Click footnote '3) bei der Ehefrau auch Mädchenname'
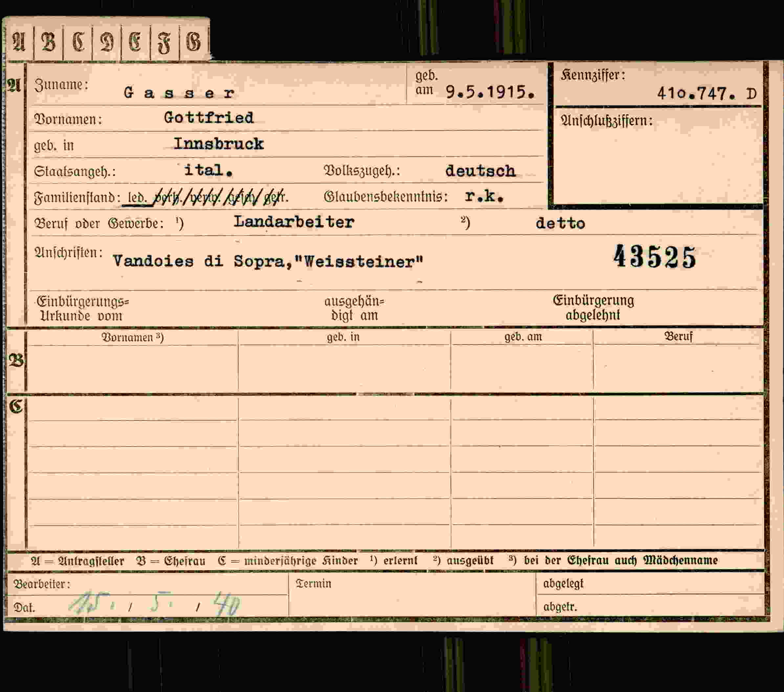This screenshot has height=692, width=784. pos(613,560)
